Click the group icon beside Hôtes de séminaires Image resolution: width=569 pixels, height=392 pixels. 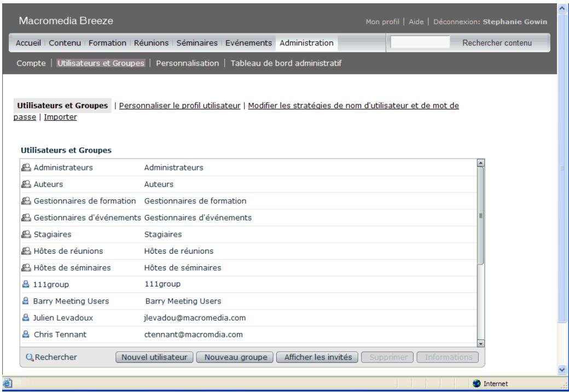[x=26, y=267]
